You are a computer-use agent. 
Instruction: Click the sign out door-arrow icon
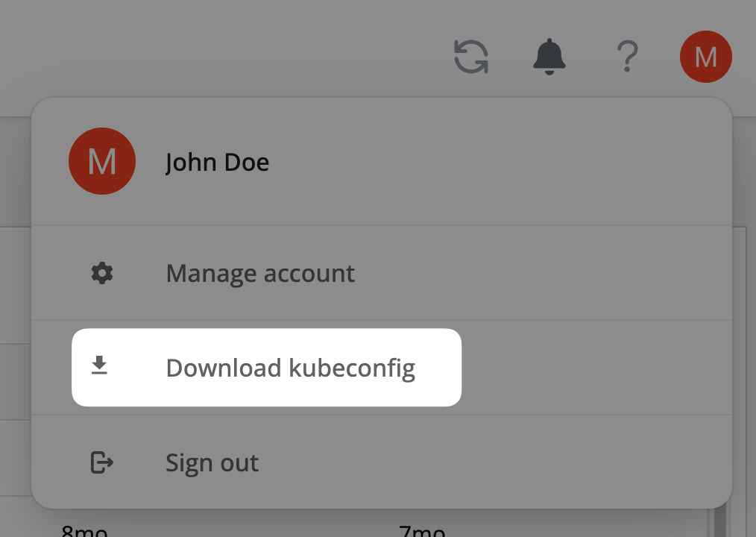pos(101,462)
